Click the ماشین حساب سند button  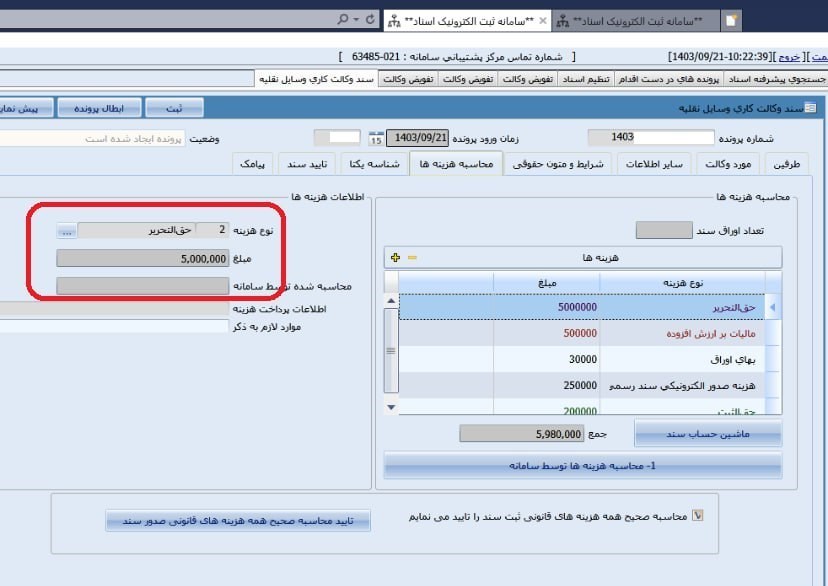(x=708, y=433)
